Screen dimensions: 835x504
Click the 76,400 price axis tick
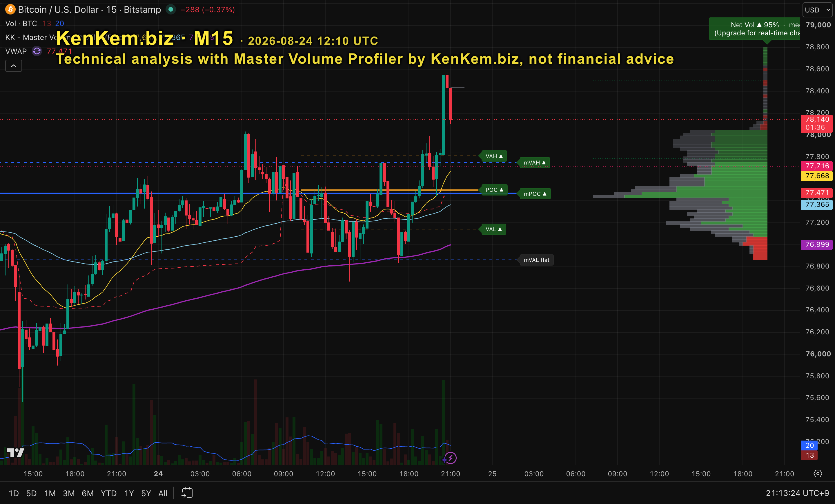click(x=817, y=310)
